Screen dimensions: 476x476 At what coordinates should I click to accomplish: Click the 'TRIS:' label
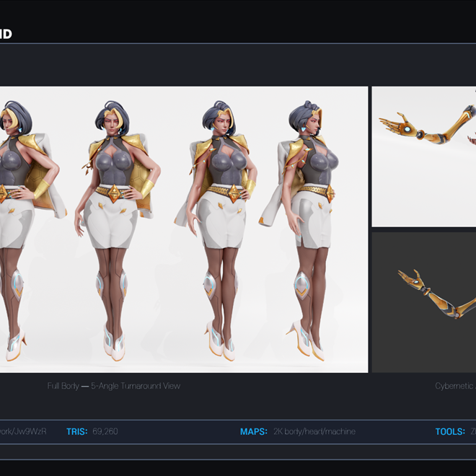click(x=76, y=431)
